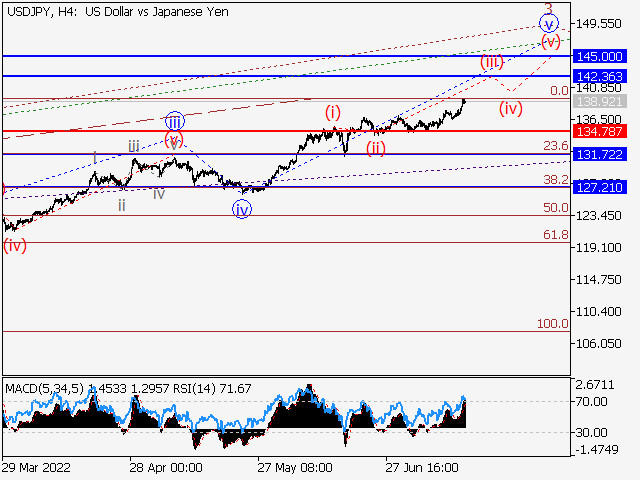Image resolution: width=640 pixels, height=480 pixels.
Task: Click red (iv) label below projected peak
Action: [x=511, y=108]
